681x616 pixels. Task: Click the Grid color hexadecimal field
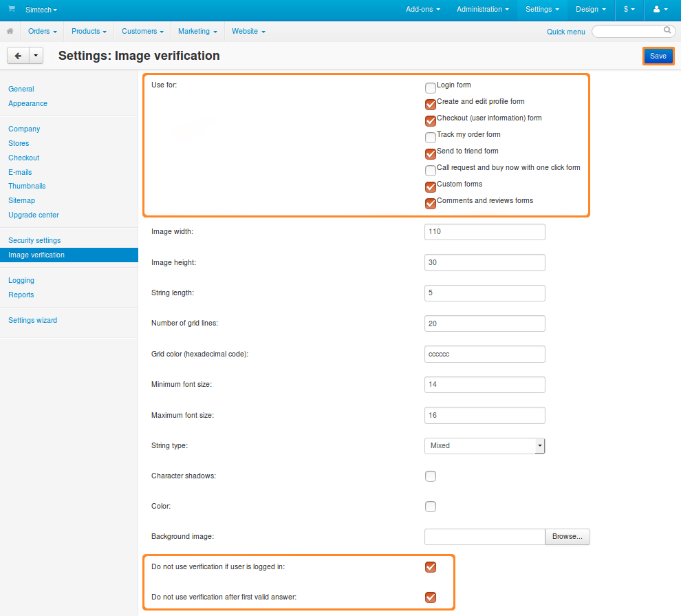(485, 354)
